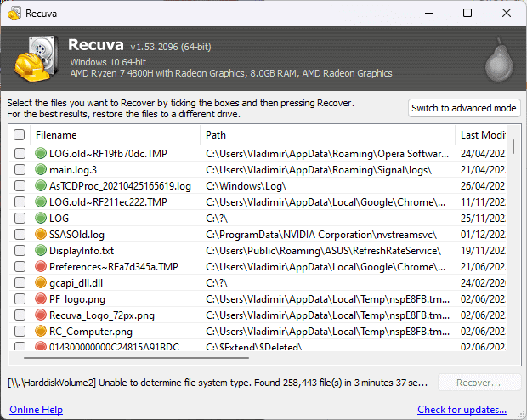Click green status dot for LOG.old~RF19fb70dc.TMP
This screenshot has width=527, height=420.
[41, 153]
